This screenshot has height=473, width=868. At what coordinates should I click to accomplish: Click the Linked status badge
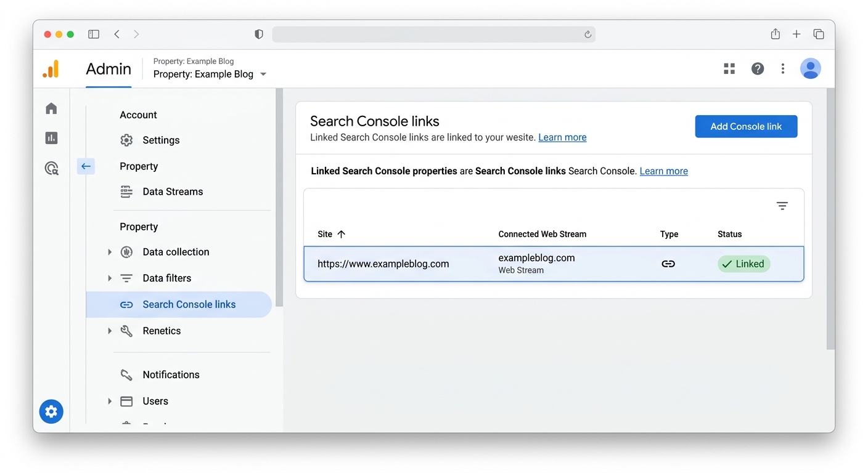coord(743,264)
